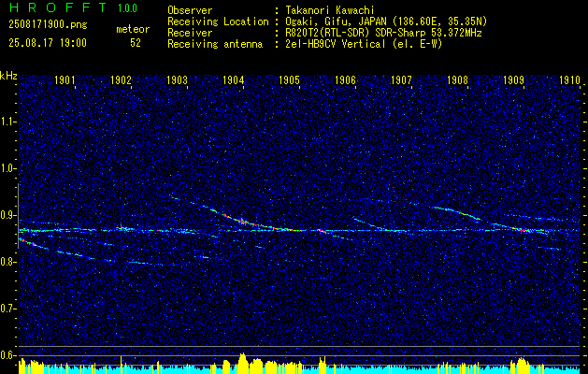This screenshot has width=588, height=374.
Task: Click the meteor echo trace near 1908
Action: point(456,212)
